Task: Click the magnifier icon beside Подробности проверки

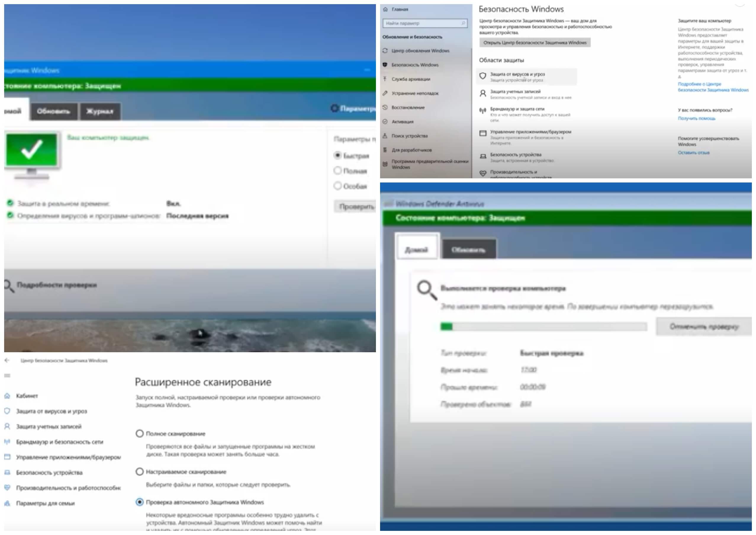Action: 9,286
